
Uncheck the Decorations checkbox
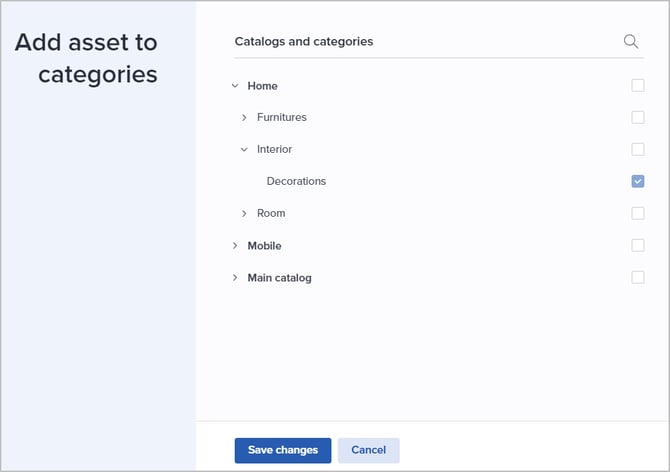[638, 181]
